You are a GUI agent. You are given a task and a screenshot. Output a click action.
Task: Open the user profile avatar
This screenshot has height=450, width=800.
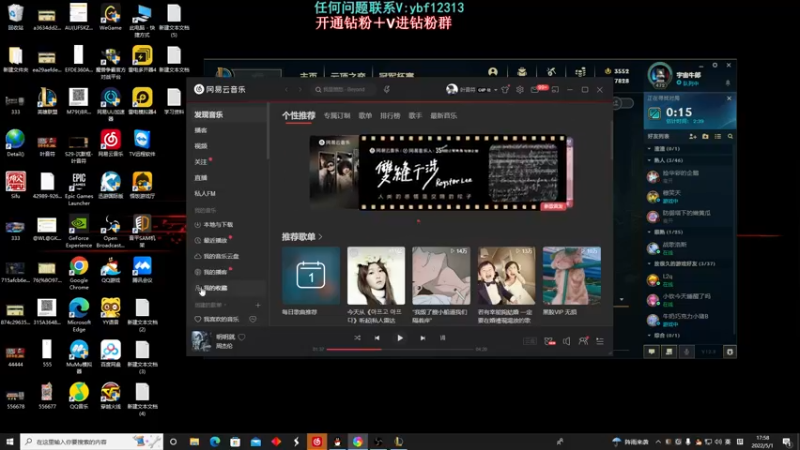(x=452, y=89)
